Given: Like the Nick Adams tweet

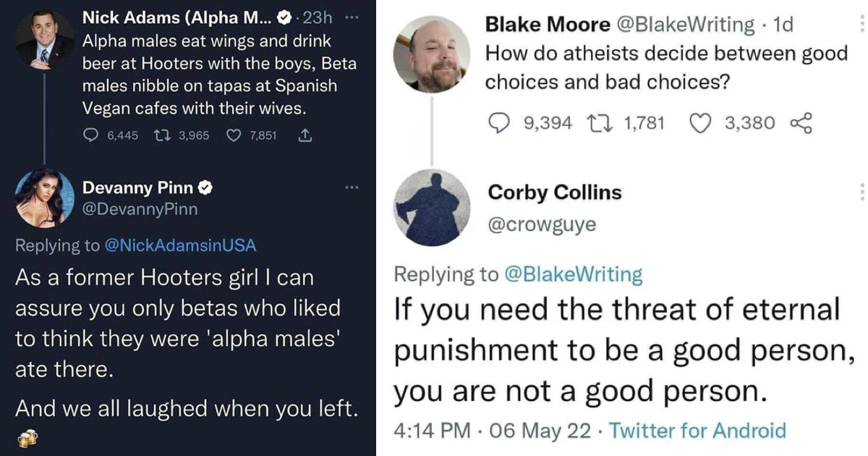Looking at the screenshot, I should tap(234, 135).
